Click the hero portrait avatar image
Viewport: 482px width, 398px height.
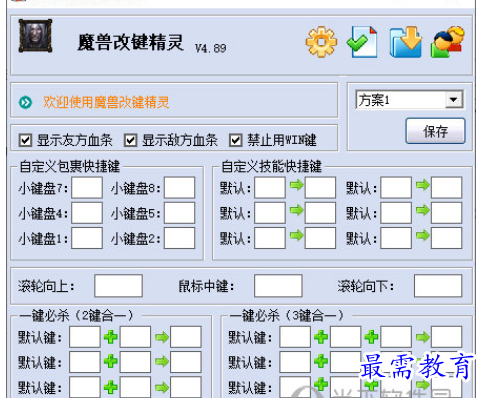pyautogui.click(x=35, y=36)
